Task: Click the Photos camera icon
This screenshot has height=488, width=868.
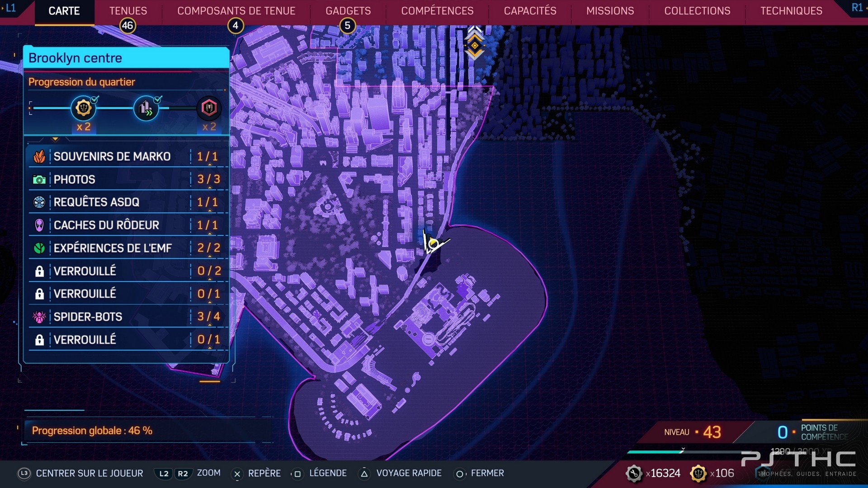Action: (x=39, y=180)
